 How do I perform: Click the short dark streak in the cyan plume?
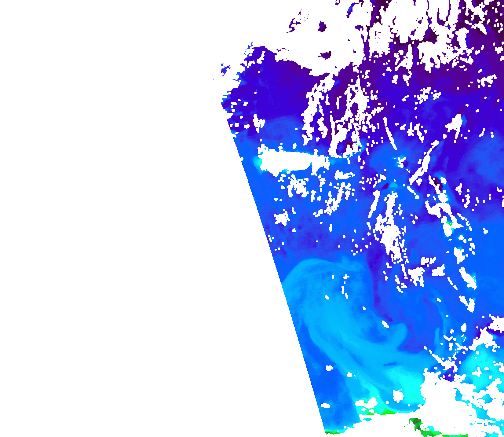(x=390, y=364)
